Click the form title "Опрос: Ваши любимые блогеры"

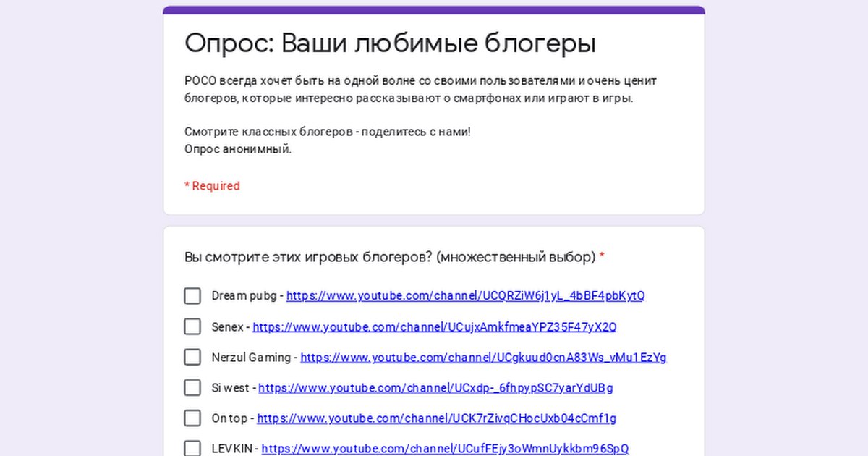tap(391, 44)
